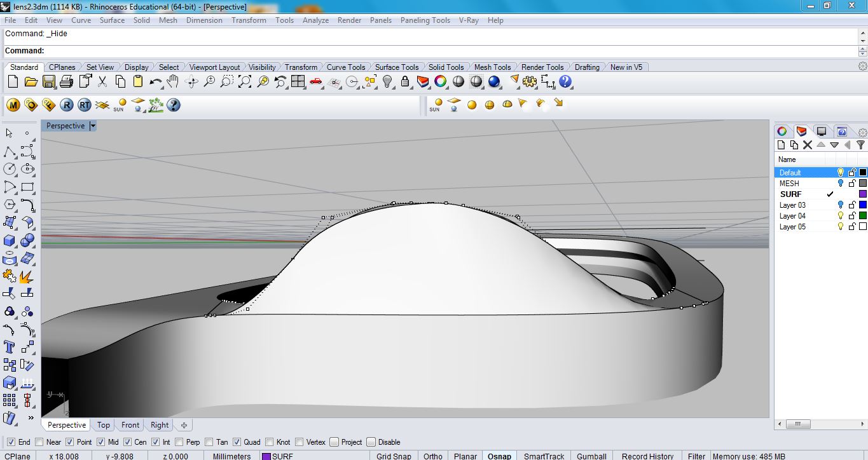
Task: Click the Save file icon
Action: (x=48, y=82)
